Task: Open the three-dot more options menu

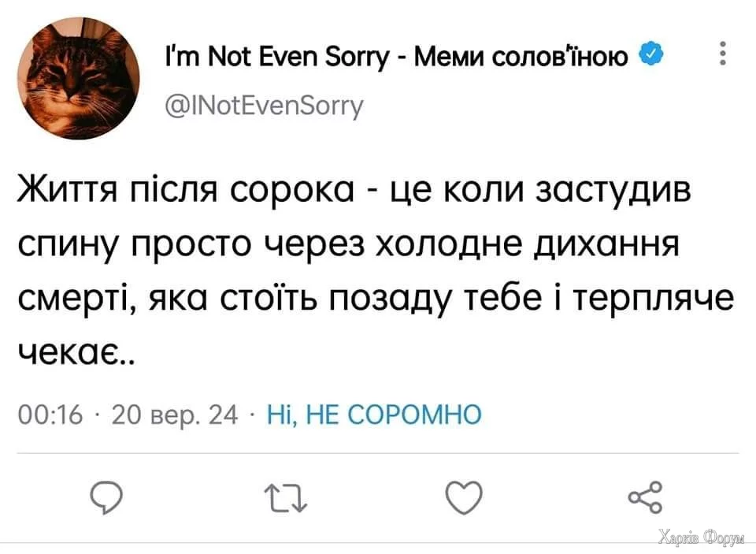Action: (723, 56)
